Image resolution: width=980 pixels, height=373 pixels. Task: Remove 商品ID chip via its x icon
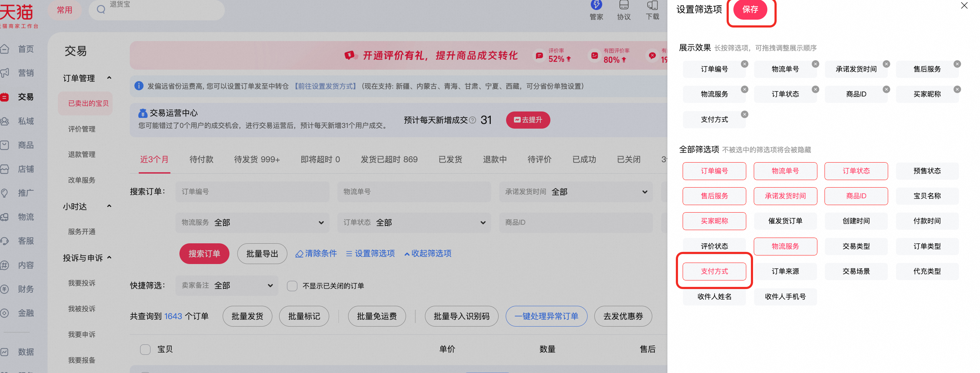886,89
